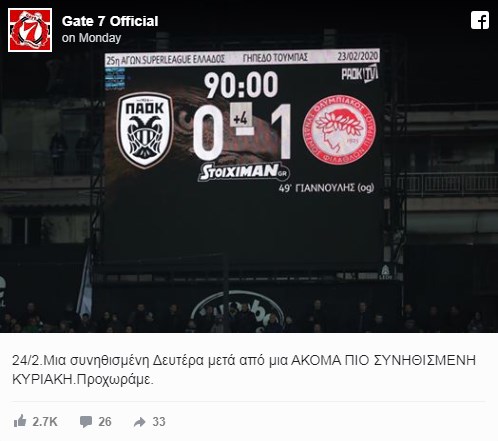Click the PAOK crest in the photo

pyautogui.click(x=145, y=130)
